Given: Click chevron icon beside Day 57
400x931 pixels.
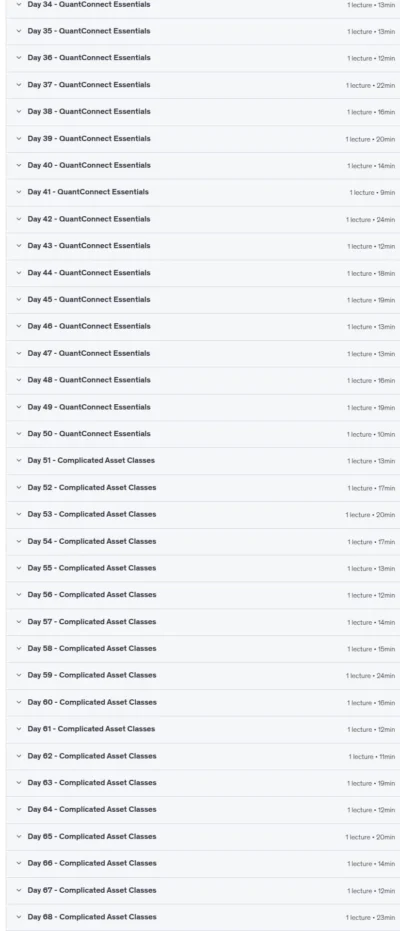Looking at the screenshot, I should (x=19, y=622).
